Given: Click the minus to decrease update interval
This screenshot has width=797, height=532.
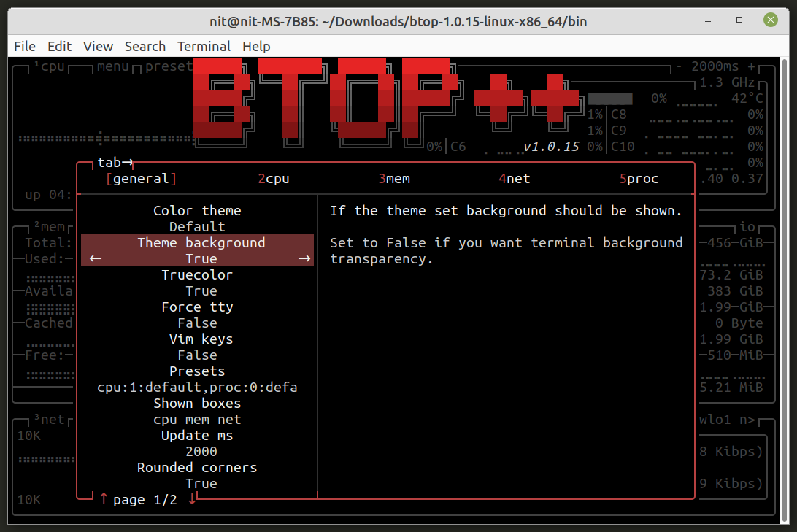Looking at the screenshot, I should tap(679, 66).
